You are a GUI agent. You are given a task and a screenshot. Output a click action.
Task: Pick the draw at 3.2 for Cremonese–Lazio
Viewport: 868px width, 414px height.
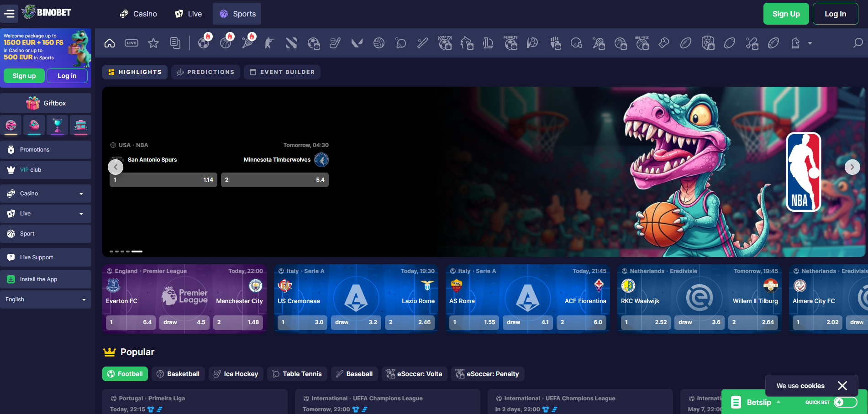pos(356,322)
